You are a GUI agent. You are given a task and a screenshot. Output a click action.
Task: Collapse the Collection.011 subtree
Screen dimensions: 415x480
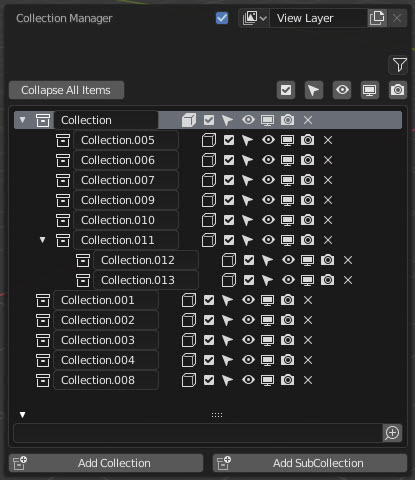click(x=42, y=240)
